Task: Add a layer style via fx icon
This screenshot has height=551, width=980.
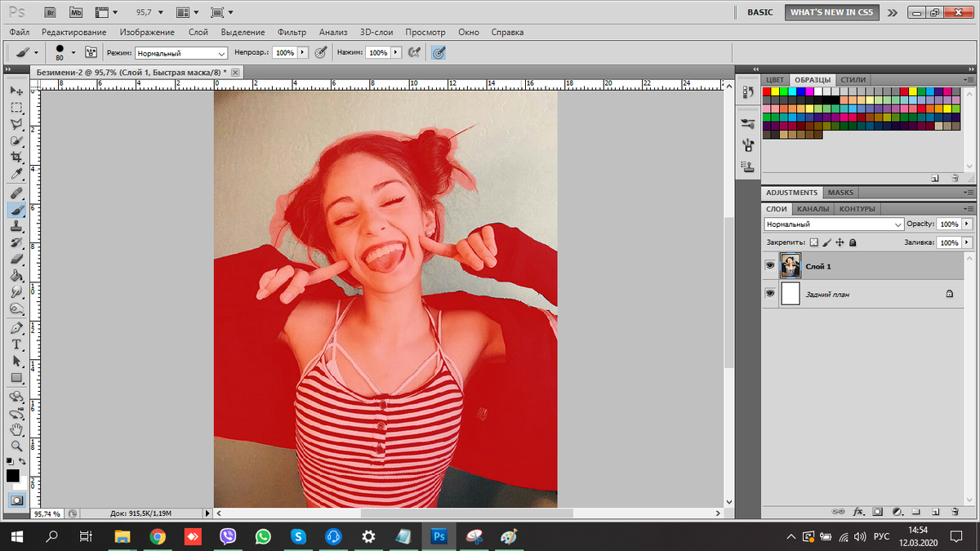Action: click(x=858, y=512)
